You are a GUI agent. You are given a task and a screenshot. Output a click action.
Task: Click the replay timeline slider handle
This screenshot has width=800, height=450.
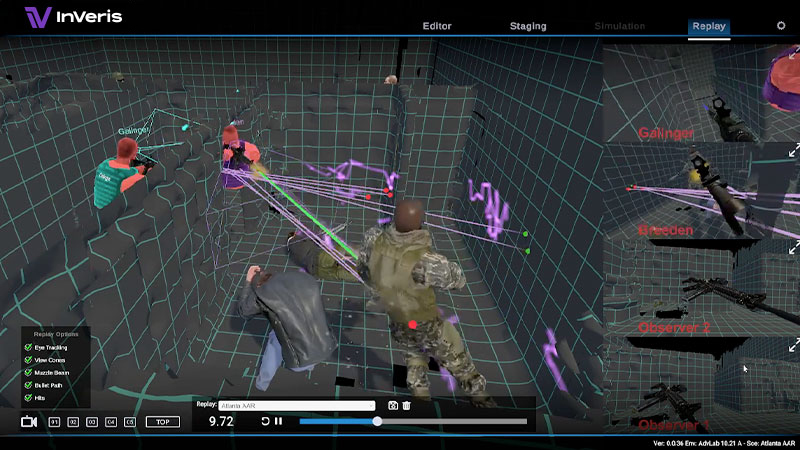377,422
